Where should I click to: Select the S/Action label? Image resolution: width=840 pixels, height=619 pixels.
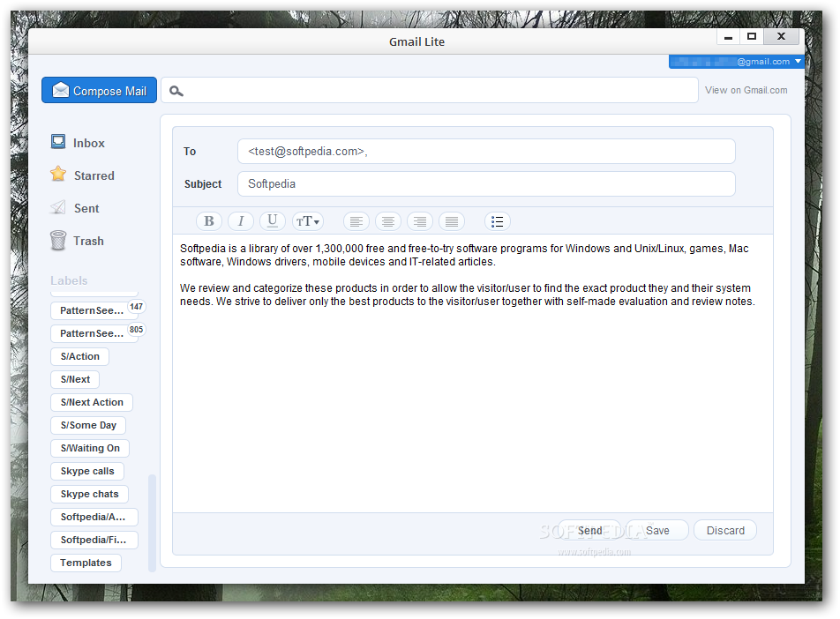tap(79, 356)
